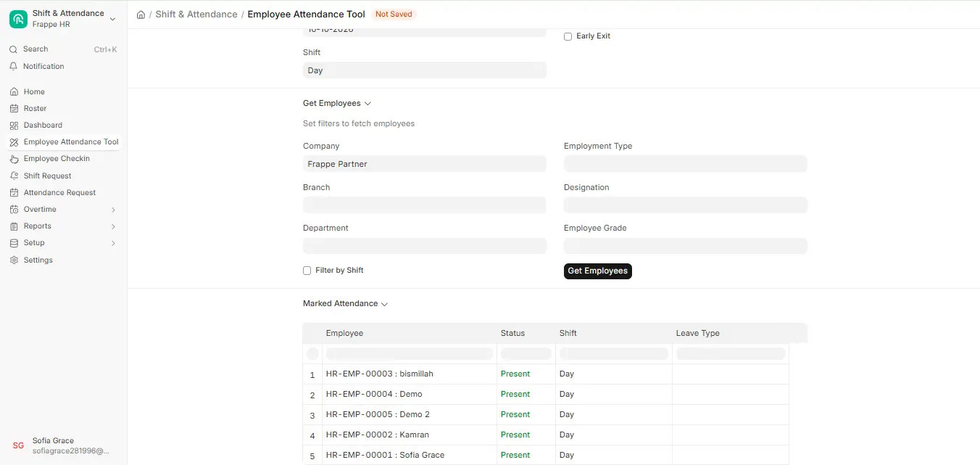Click the Employee Grade input field
The width and height of the screenshot is (980, 465).
[x=685, y=246]
